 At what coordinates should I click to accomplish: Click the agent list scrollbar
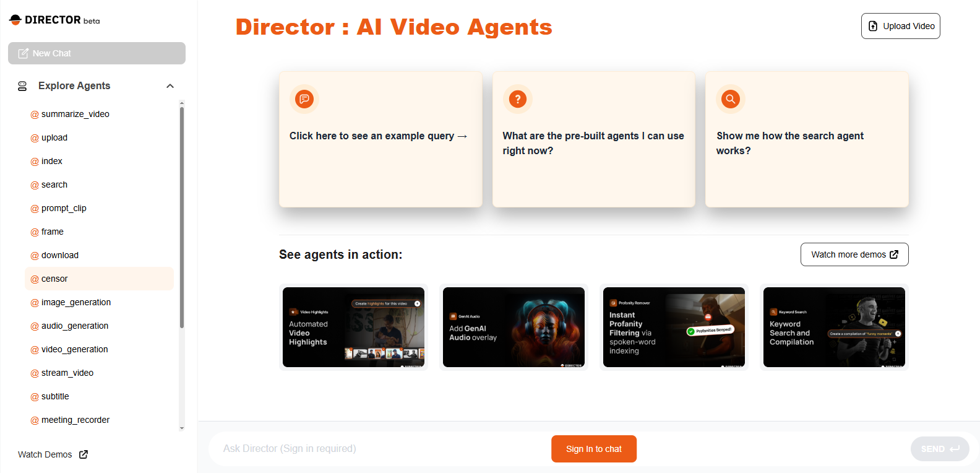pos(182,217)
